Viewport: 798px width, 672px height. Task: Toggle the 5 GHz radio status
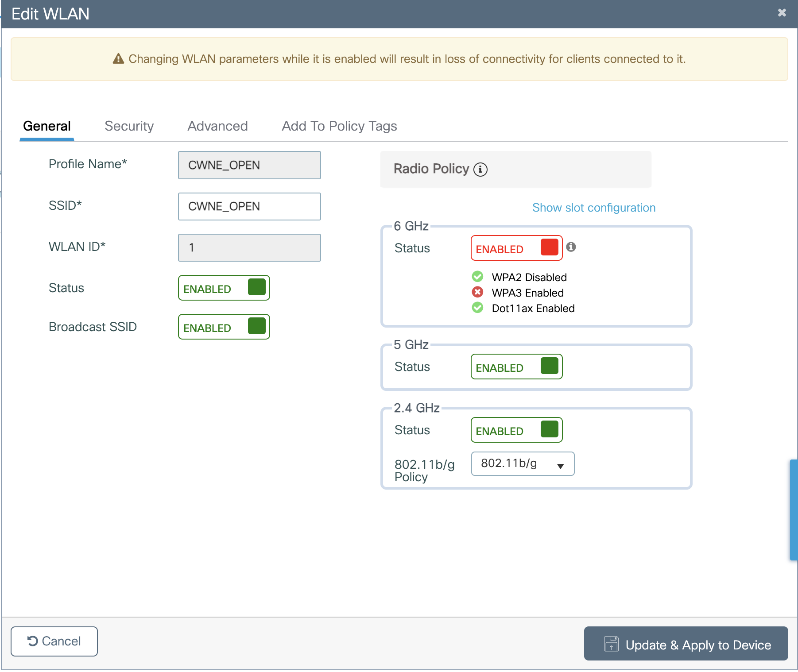[x=516, y=367]
